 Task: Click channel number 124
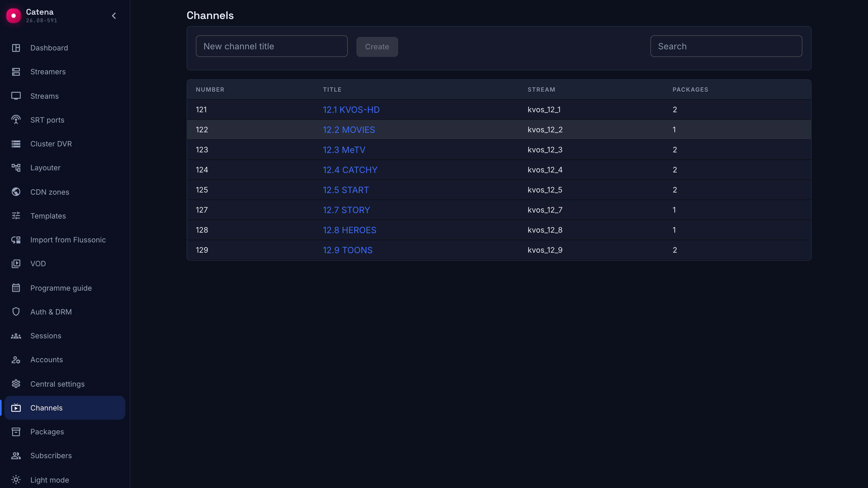pos(202,170)
